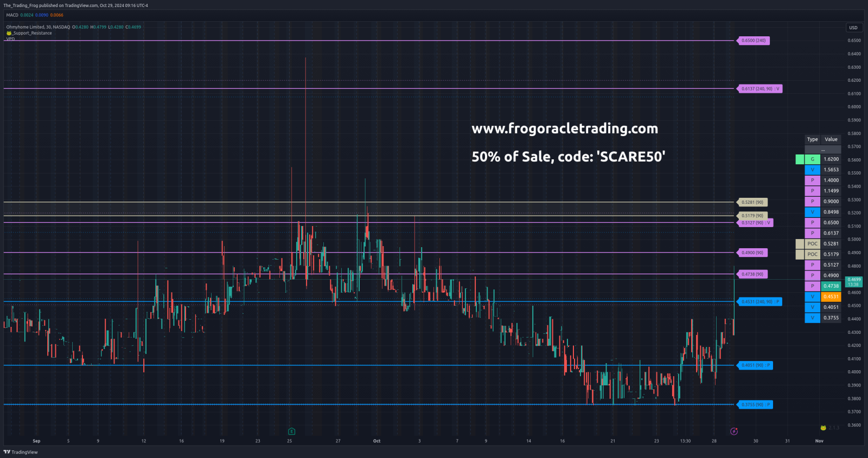Open the USD currency selector
This screenshot has height=458, width=868.
[x=853, y=28]
